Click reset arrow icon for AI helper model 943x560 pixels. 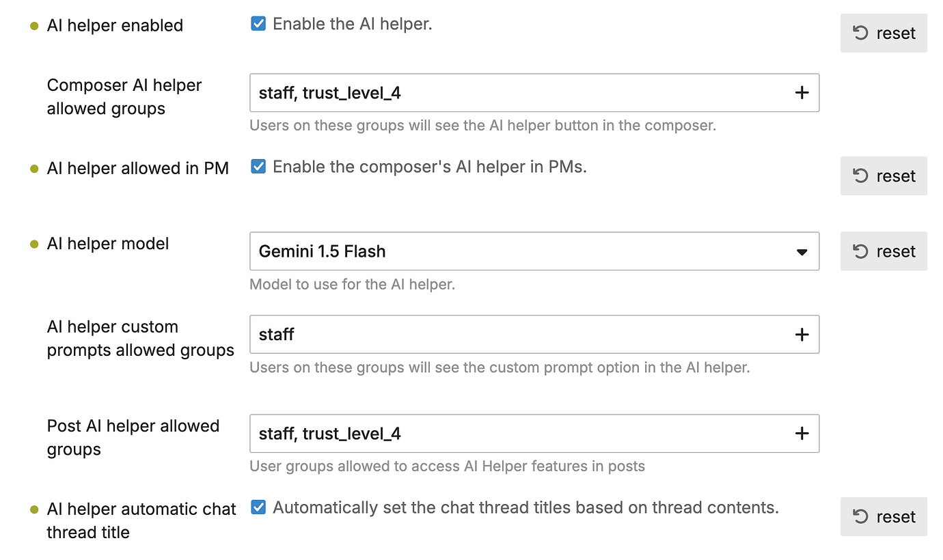coord(861,251)
